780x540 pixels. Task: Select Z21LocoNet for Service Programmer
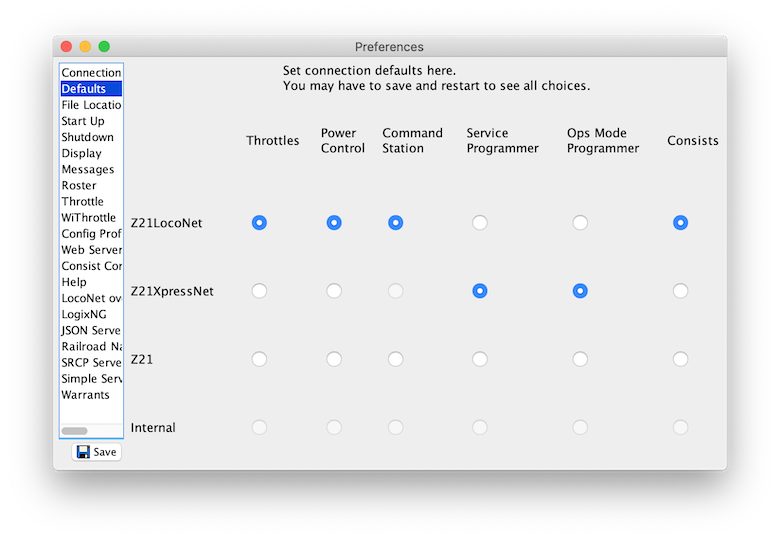pyautogui.click(x=480, y=222)
